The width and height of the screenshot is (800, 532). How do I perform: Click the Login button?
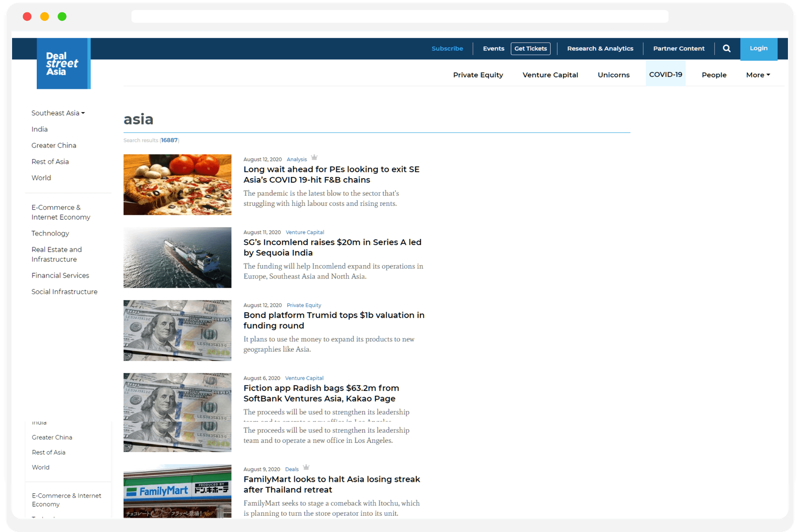coord(758,49)
